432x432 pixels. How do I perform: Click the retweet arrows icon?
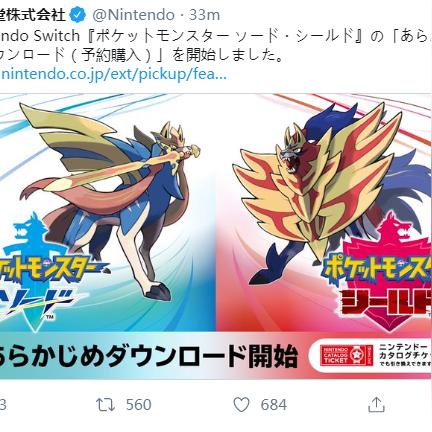(105, 405)
